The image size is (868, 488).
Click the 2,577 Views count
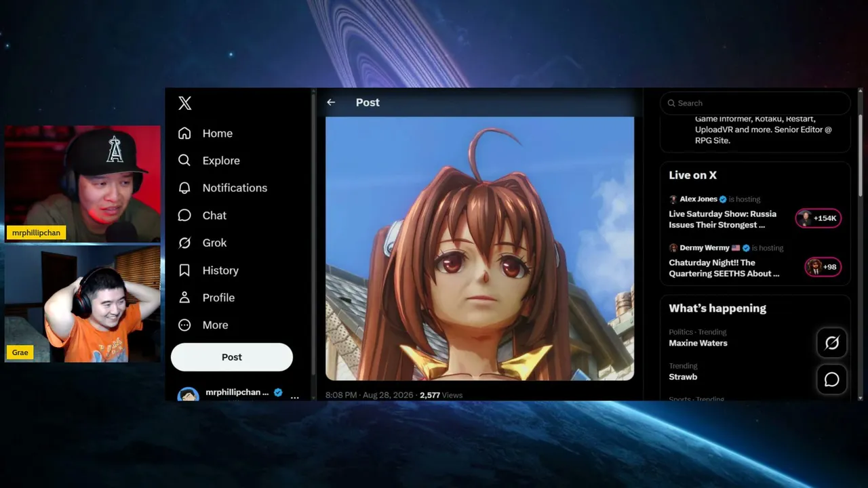(441, 395)
